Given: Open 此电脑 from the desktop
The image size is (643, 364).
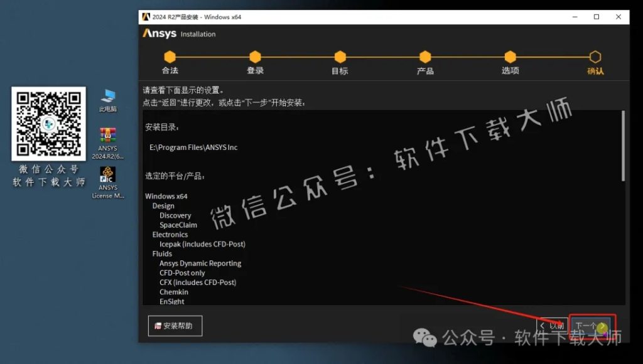Looking at the screenshot, I should point(107,97).
